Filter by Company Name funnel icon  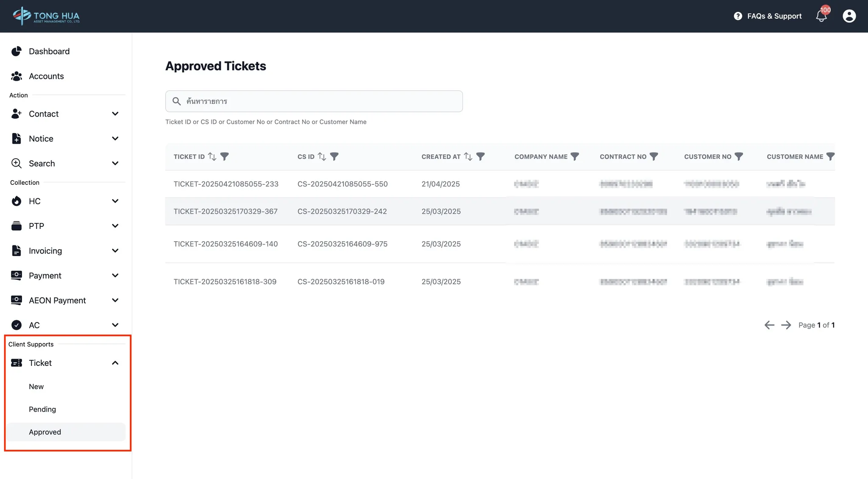click(x=575, y=156)
